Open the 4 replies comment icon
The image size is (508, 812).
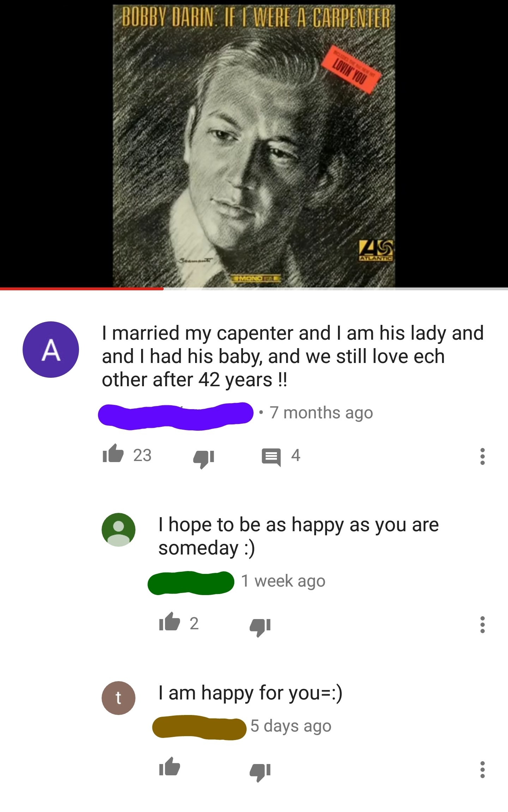[271, 457]
